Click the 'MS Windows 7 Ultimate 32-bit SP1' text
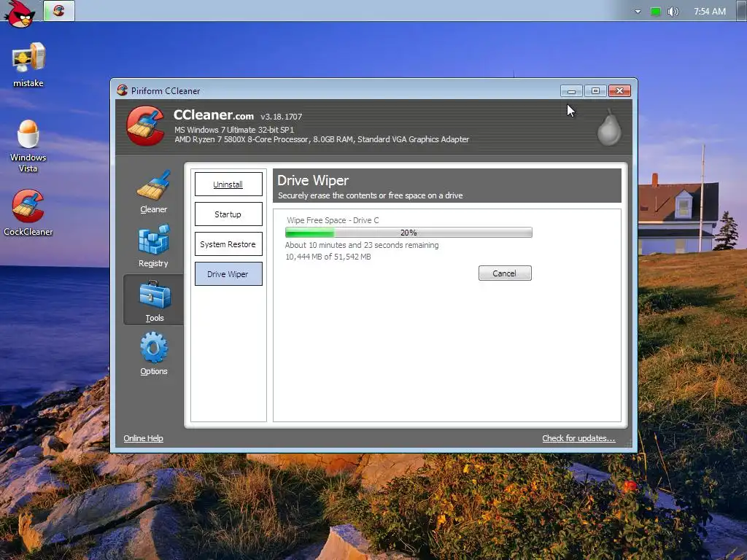Image resolution: width=747 pixels, height=560 pixels. tap(234, 130)
